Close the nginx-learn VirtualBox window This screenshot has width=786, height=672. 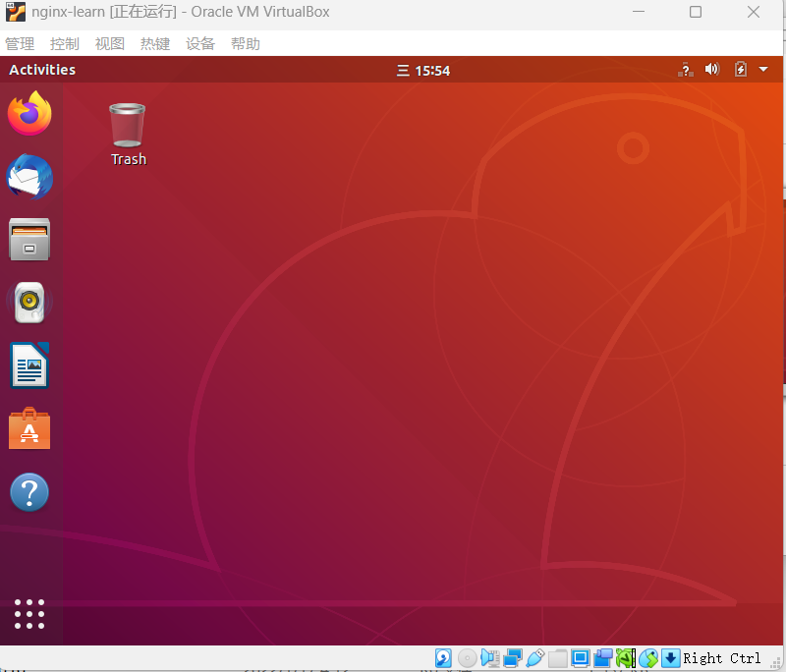754,12
